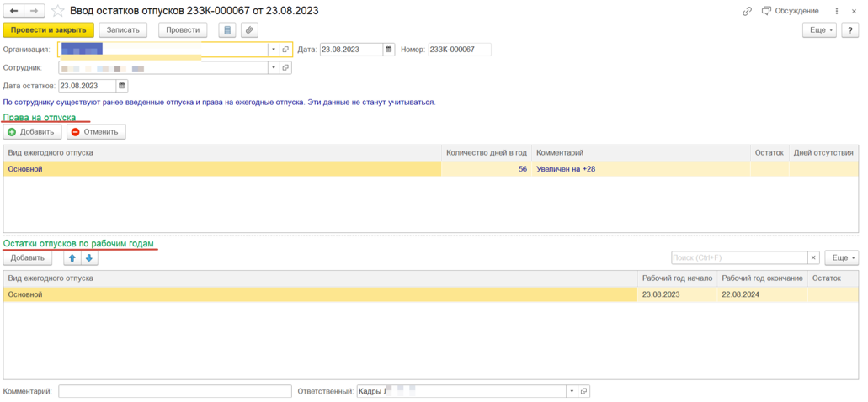The image size is (868, 402).
Task: Expand the Организация dropdown list
Action: [273, 50]
